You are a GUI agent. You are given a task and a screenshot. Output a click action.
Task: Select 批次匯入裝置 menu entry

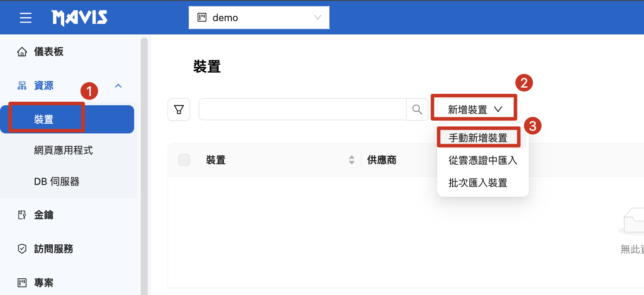pos(478,183)
